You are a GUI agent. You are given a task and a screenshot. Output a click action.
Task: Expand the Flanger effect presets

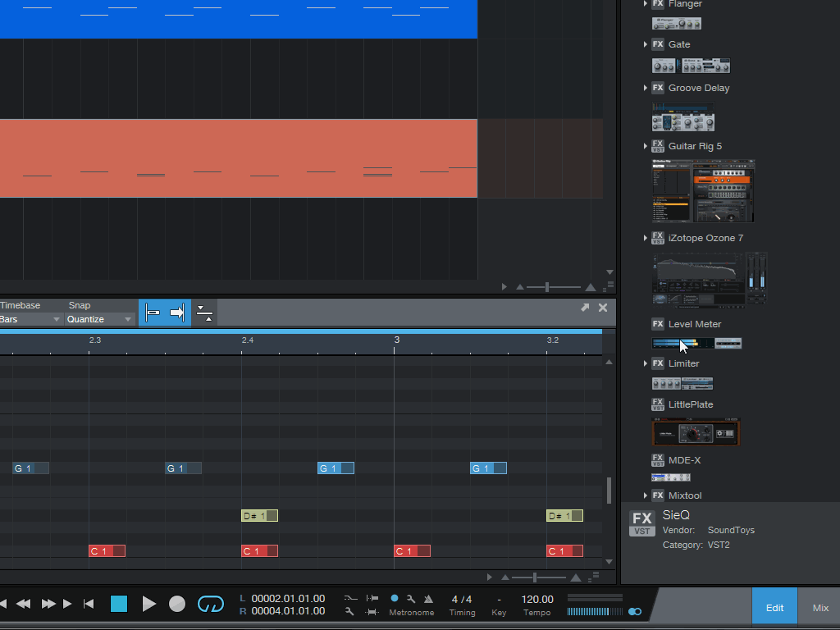click(x=645, y=4)
